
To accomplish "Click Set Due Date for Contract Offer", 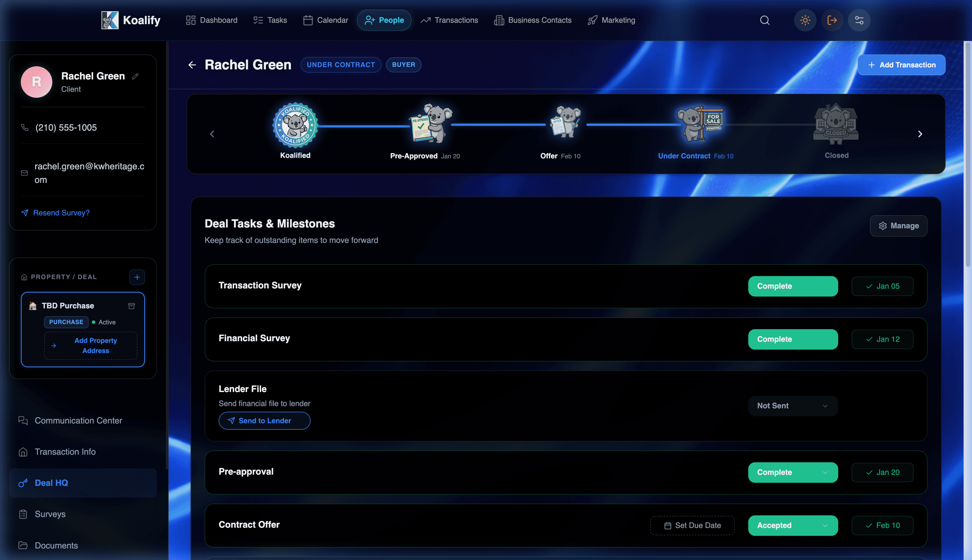I will point(692,525).
